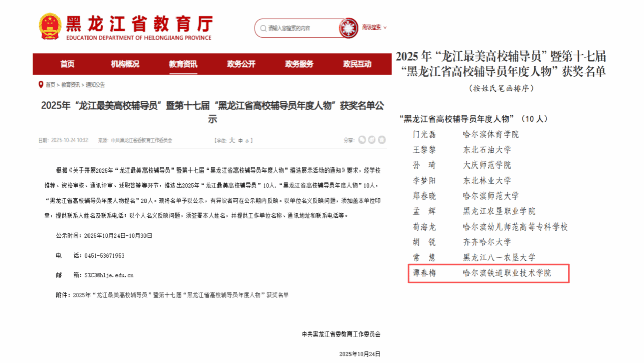Select the 教育资讯 navigation tab
The image size is (644, 363).
coord(183,64)
